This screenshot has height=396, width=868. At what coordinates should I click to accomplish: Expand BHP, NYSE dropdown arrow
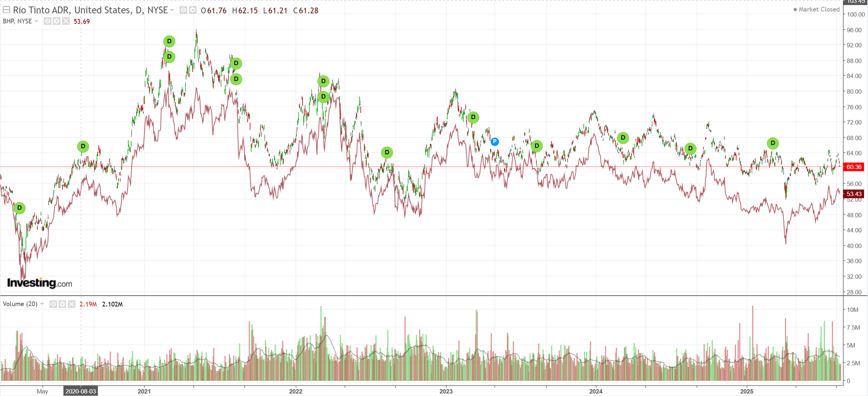pos(36,21)
